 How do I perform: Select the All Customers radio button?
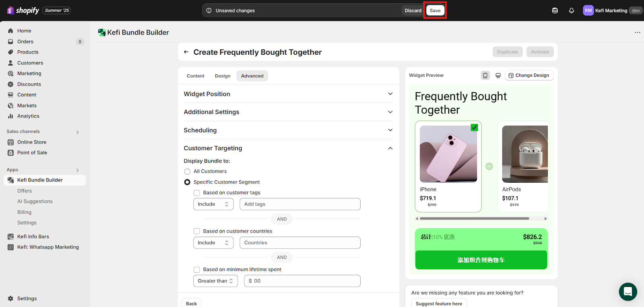(x=187, y=171)
